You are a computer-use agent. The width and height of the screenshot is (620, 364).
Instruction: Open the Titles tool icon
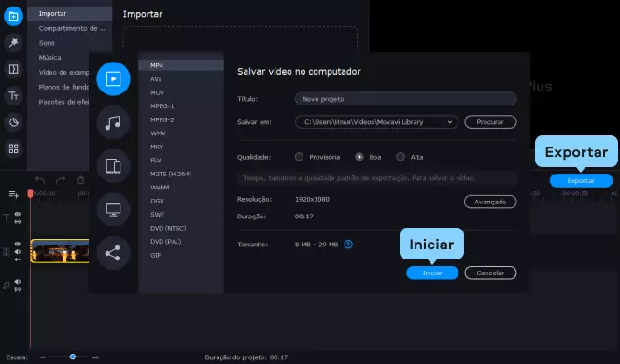click(13, 95)
